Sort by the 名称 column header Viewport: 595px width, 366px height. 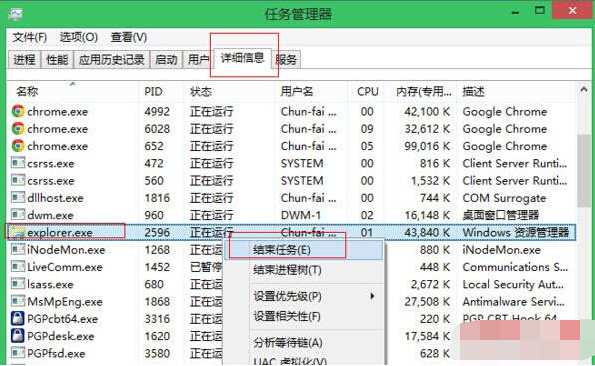click(27, 91)
